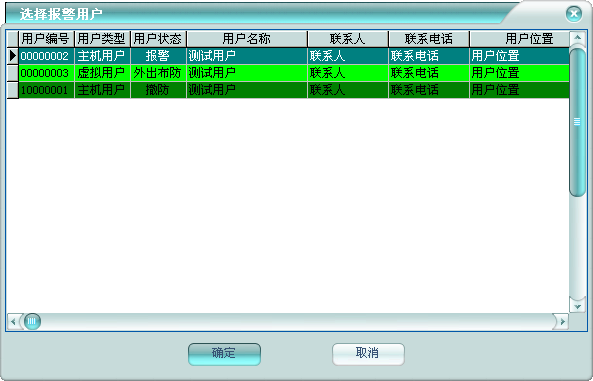
Task: Click the 联系电话 column header
Action: coord(429,39)
